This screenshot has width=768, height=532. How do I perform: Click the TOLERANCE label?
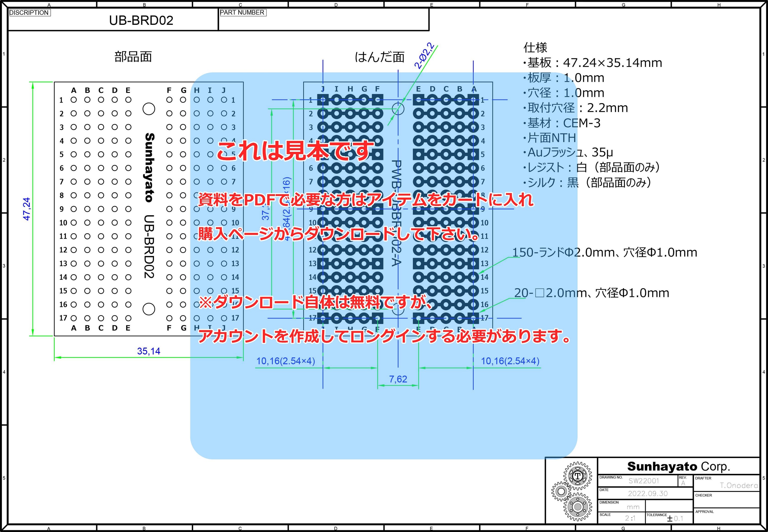click(657, 515)
